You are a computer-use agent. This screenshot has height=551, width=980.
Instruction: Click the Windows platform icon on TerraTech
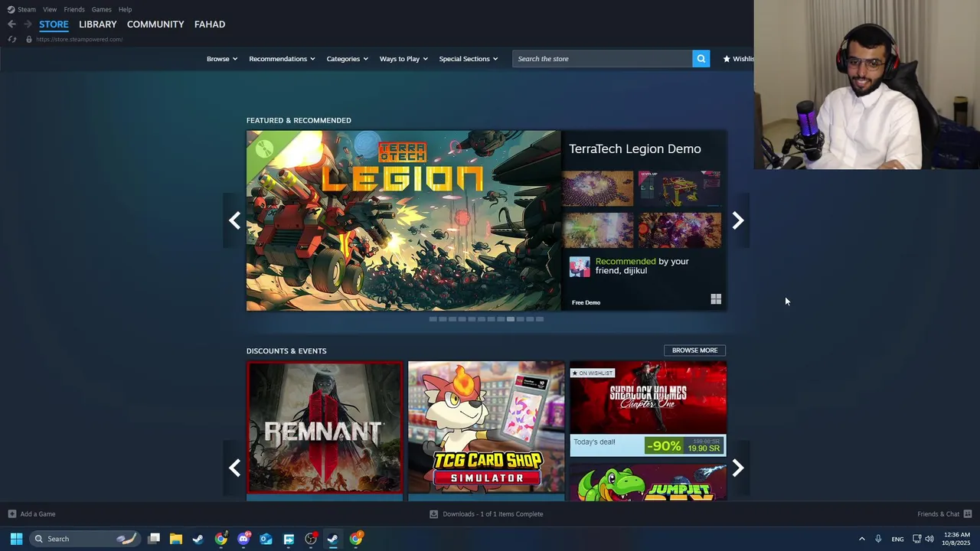[x=716, y=299]
